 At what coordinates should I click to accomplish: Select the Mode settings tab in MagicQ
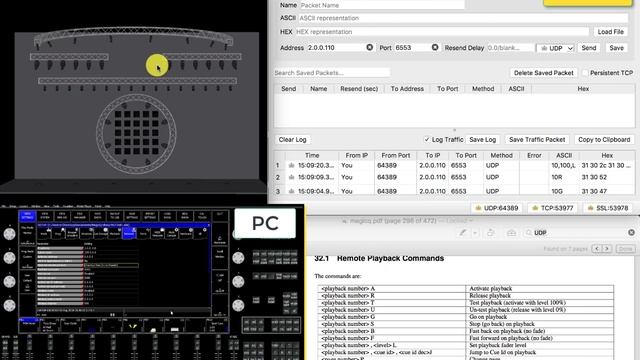click(x=44, y=233)
